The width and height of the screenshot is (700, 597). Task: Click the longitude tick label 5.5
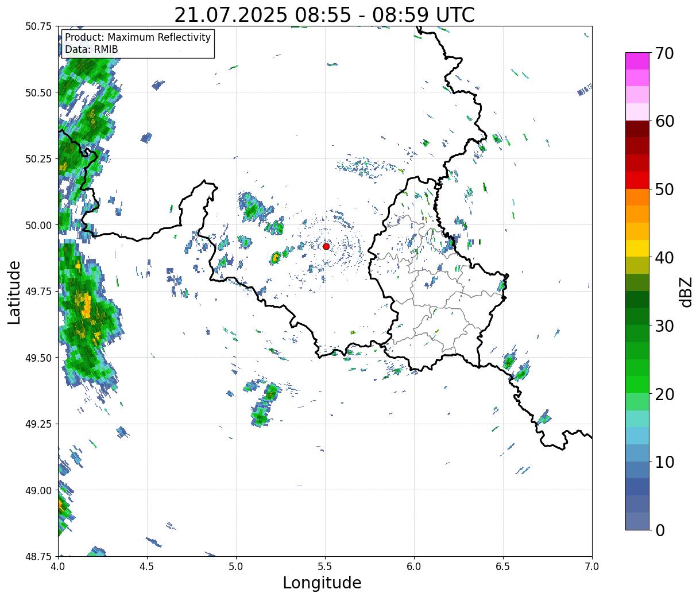pyautogui.click(x=325, y=566)
